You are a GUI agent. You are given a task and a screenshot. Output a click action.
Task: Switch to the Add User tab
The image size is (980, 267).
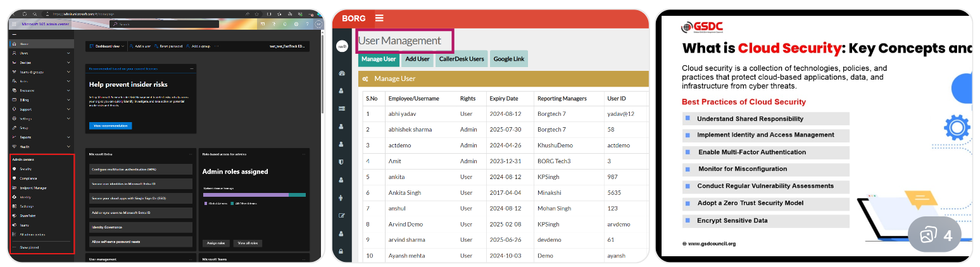417,59
